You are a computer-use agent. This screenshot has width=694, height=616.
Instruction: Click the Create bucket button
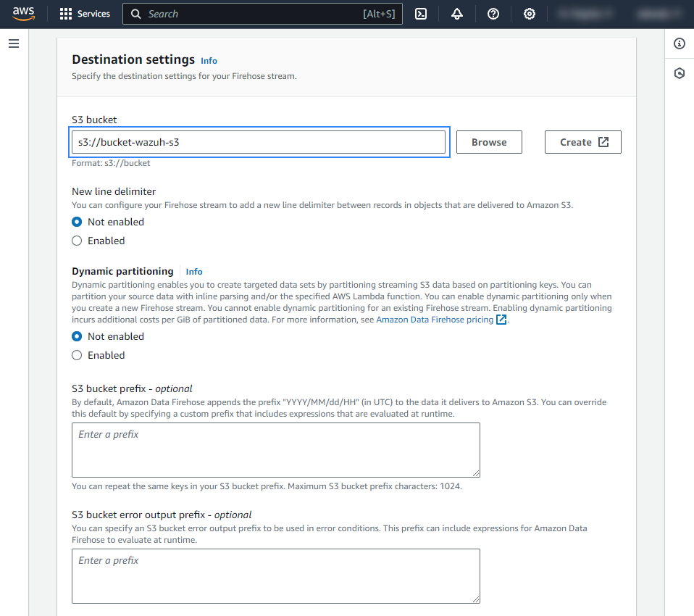tap(582, 142)
